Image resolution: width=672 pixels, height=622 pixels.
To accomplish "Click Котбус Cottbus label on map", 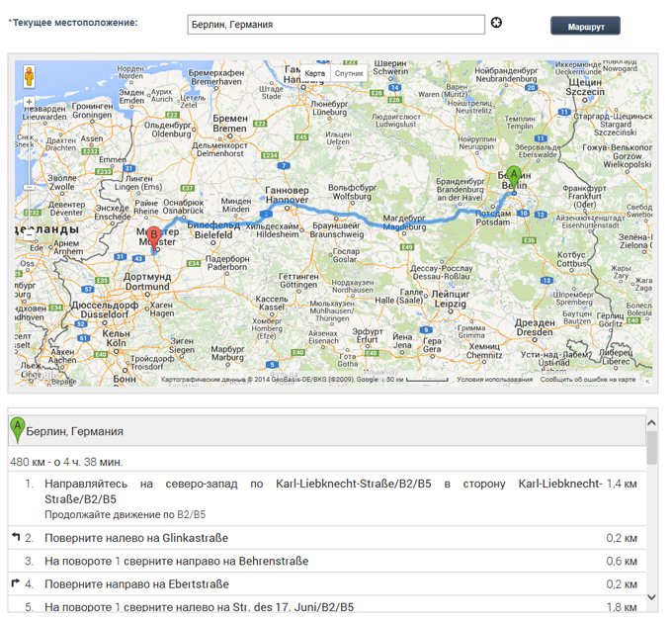I will 571,259.
